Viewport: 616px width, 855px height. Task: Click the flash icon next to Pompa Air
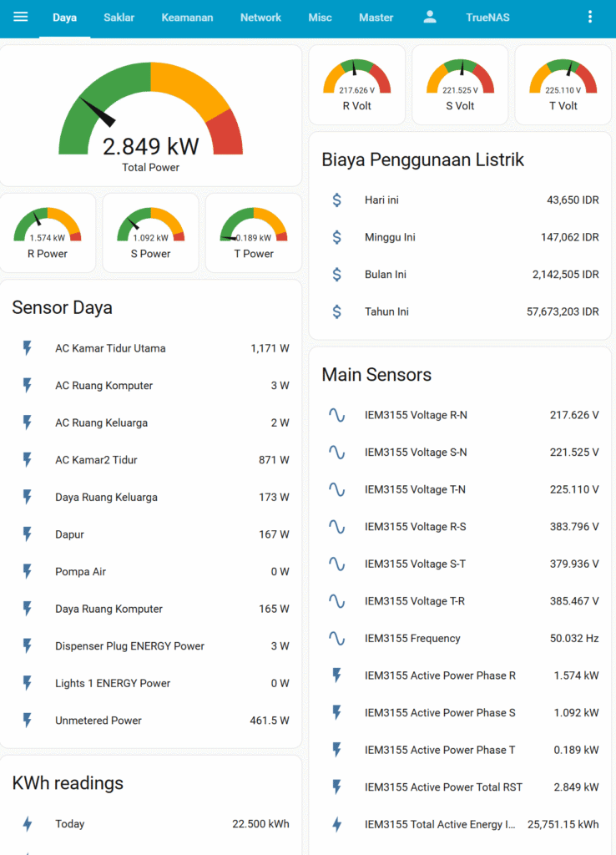(x=28, y=572)
